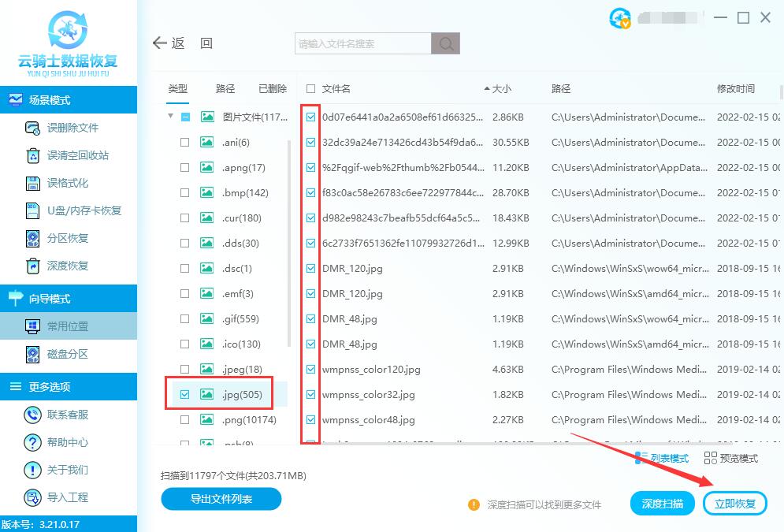Viewport: 784px width, 532px height.
Task: Click the 30.55KB size cell
Action: click(x=511, y=143)
